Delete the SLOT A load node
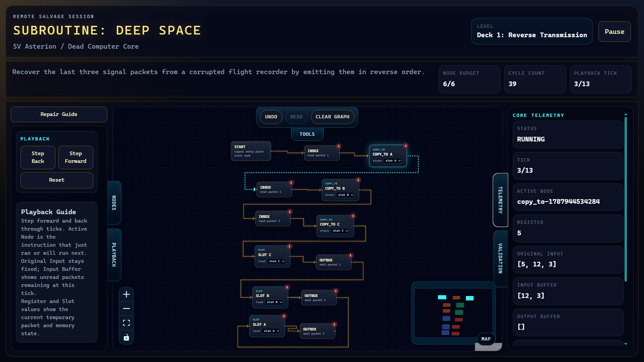Screen dimensions: 644x362 tap(284, 316)
